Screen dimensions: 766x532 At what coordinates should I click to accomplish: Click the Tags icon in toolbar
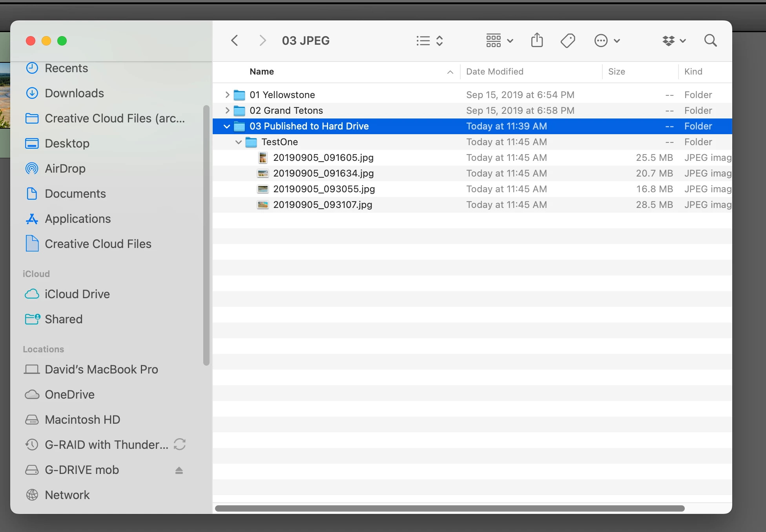tap(567, 40)
